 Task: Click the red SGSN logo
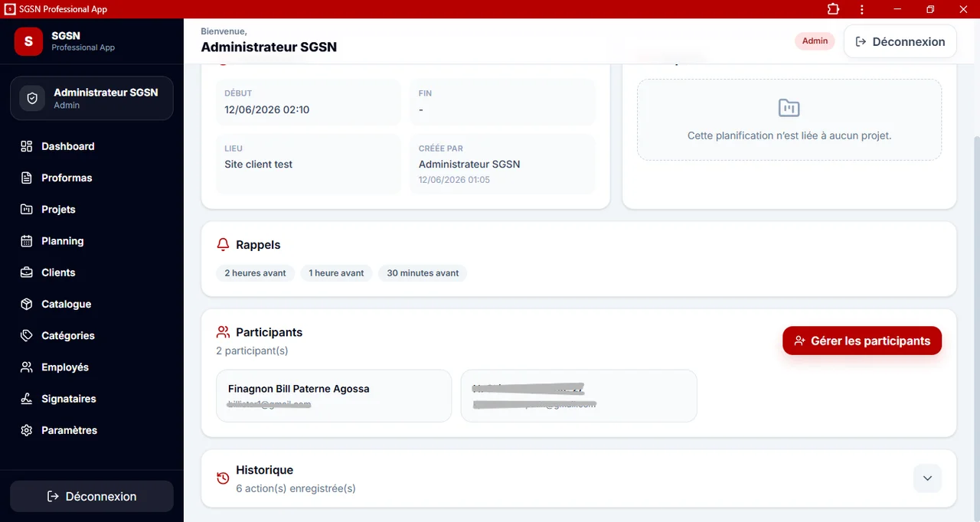coord(28,41)
